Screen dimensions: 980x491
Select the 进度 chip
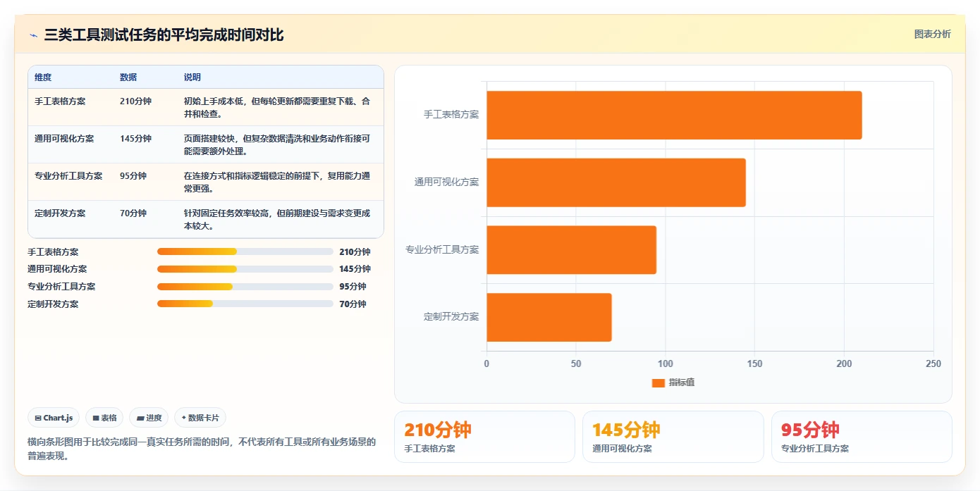(149, 418)
